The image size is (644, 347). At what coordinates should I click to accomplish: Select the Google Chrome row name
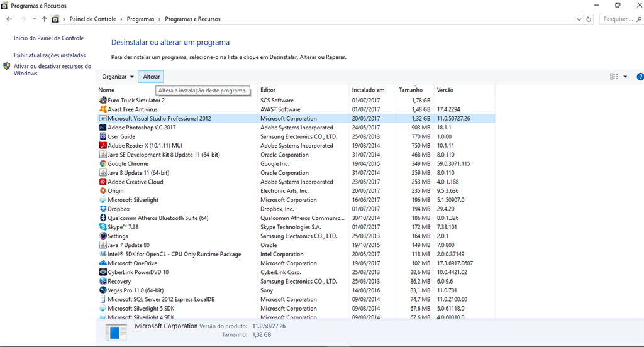click(128, 163)
